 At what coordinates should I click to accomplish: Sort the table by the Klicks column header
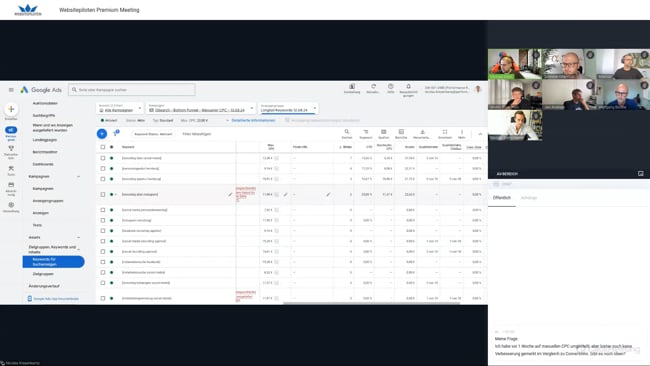click(346, 147)
